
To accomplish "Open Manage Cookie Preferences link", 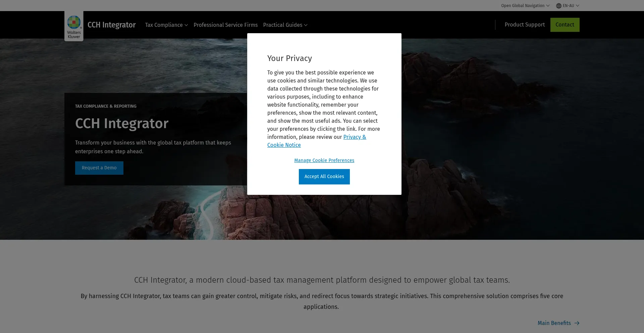I will pyautogui.click(x=324, y=160).
